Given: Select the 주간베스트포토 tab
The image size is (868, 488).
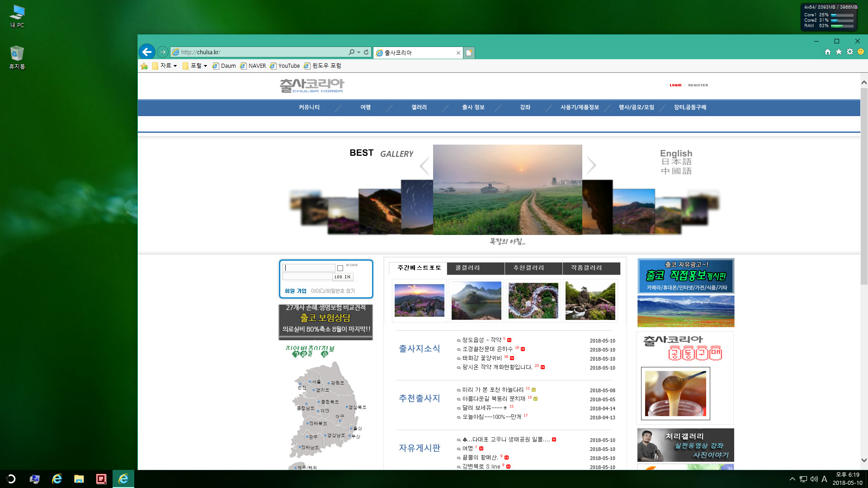Looking at the screenshot, I should click(418, 268).
